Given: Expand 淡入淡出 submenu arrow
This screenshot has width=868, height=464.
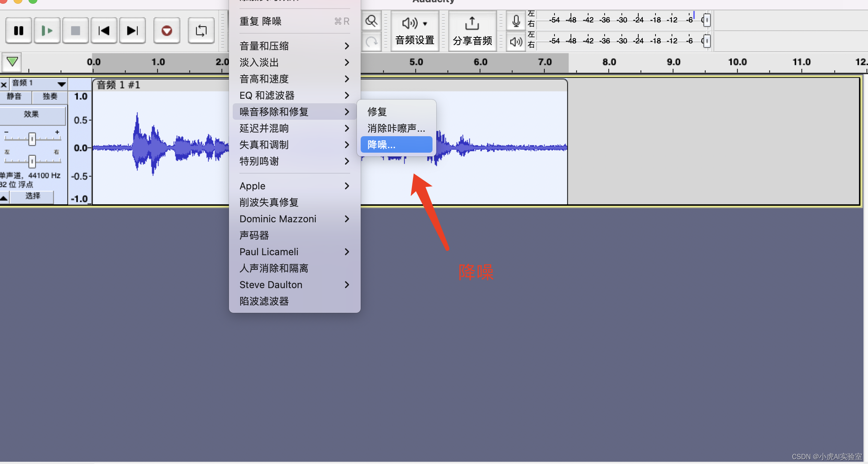Looking at the screenshot, I should pyautogui.click(x=346, y=62).
